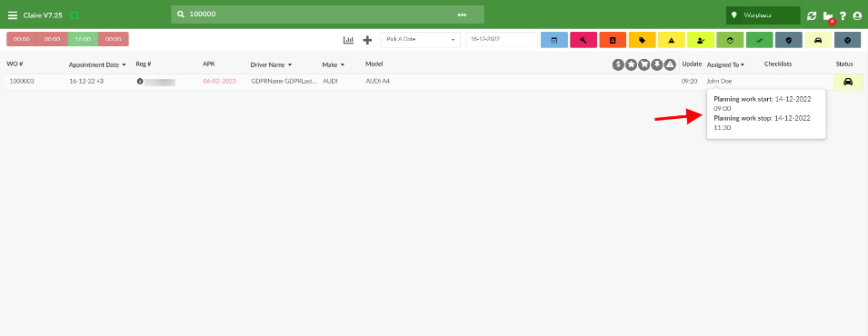Open work order 1000003
868x336 pixels.
[x=22, y=82]
